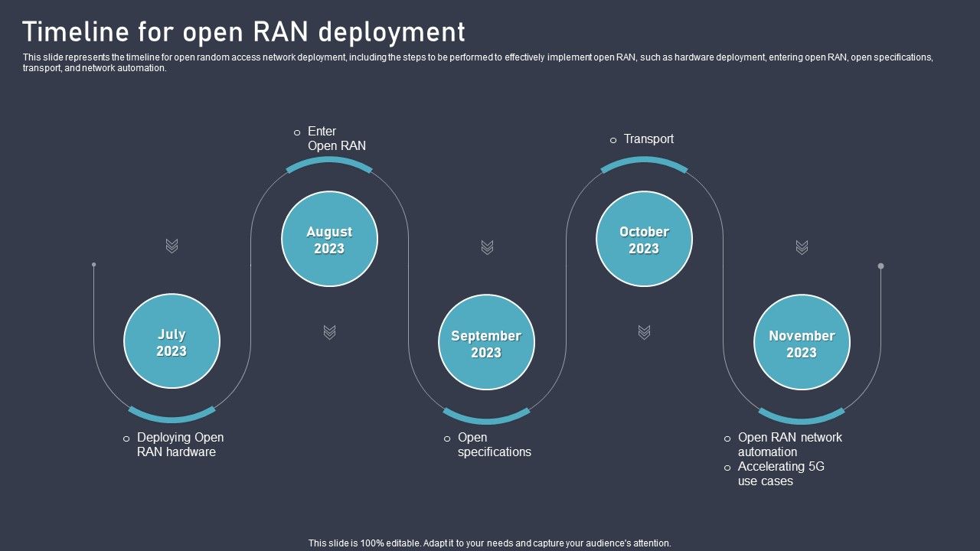Select the bullet beside Open specifications
Screen dimensions: 980x551
446,438
